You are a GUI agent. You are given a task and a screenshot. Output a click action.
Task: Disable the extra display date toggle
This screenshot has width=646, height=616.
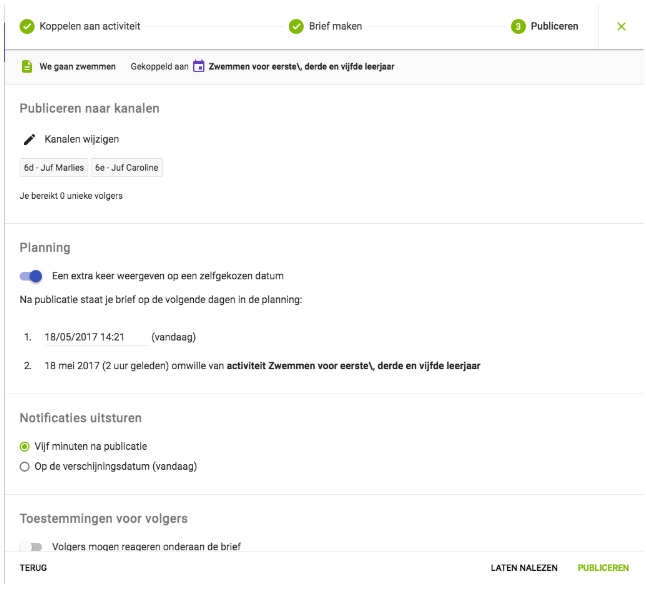pyautogui.click(x=32, y=276)
